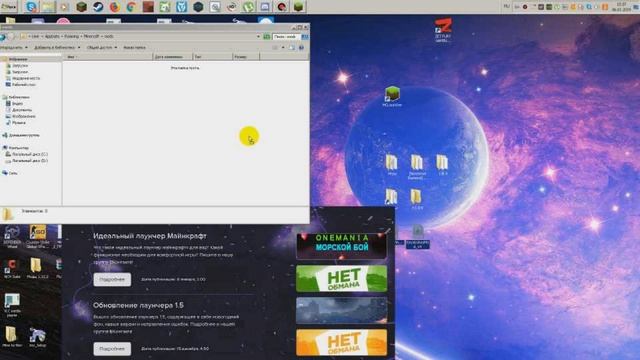640x360 pixels.
Task: Select the red Z desktop shortcut
Action: pos(443,29)
